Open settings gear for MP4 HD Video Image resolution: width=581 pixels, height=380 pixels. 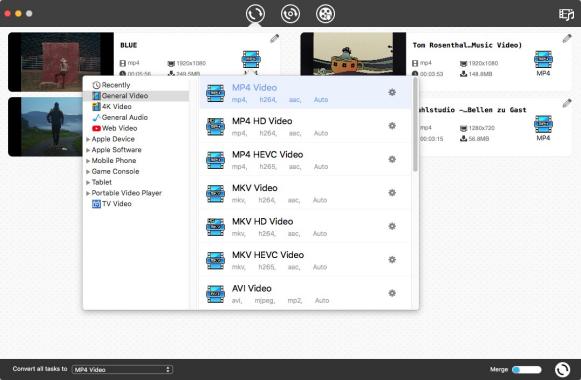tap(392, 126)
